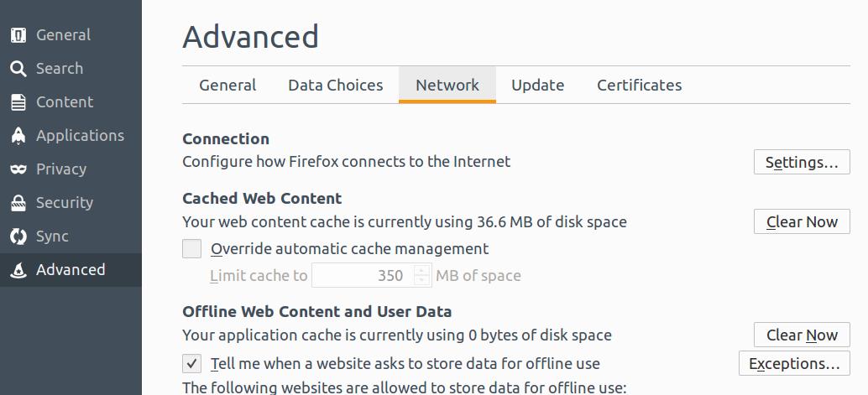Choose the Applications rocket icon
This screenshot has width=868, height=395.
click(18, 136)
